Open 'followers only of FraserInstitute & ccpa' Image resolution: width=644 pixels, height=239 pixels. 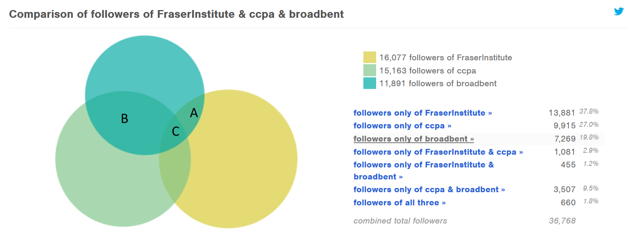coord(438,152)
